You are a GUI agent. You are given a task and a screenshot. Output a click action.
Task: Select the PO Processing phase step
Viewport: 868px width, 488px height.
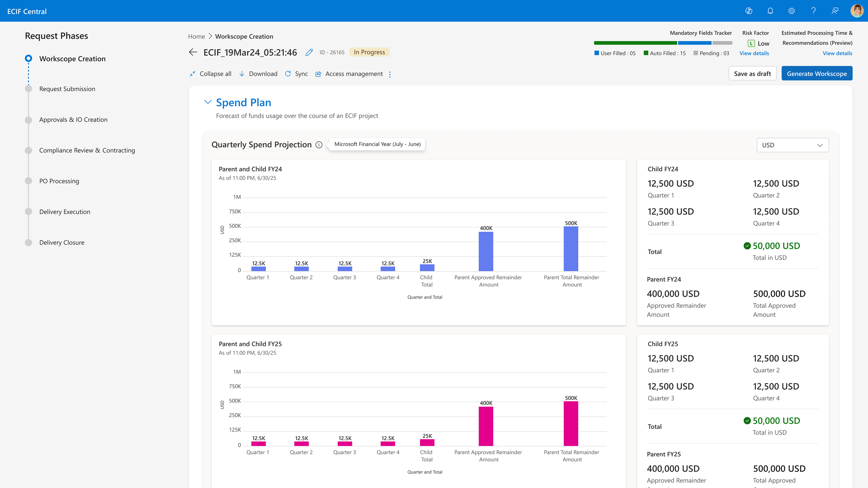pyautogui.click(x=59, y=181)
